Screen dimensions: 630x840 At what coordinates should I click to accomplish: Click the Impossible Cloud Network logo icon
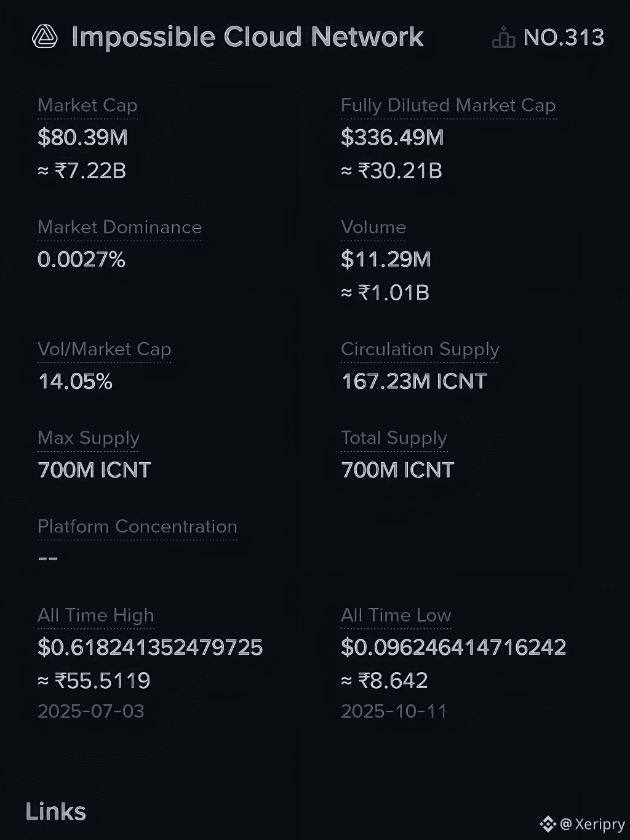tap(45, 37)
